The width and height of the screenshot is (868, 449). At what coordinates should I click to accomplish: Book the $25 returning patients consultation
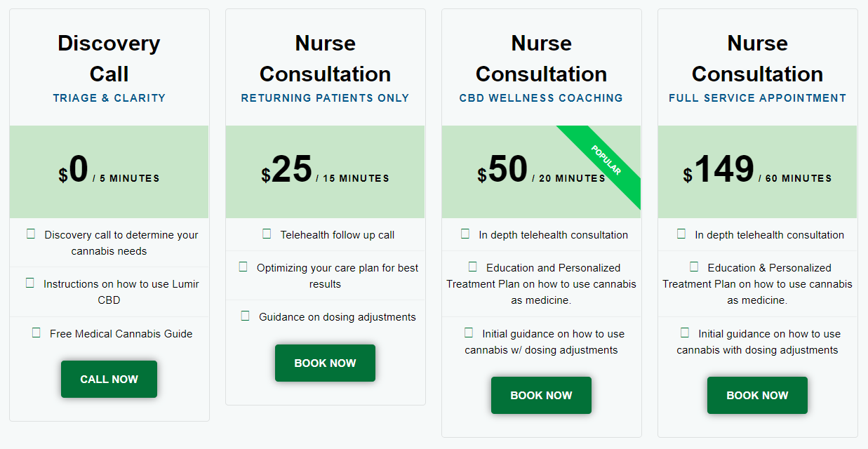tap(325, 363)
